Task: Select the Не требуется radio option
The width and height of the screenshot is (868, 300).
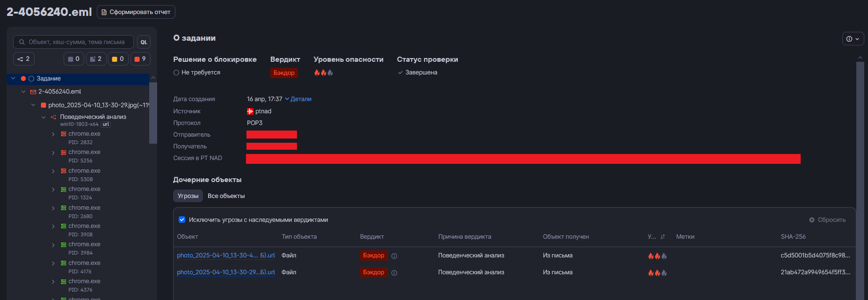Action: (176, 73)
